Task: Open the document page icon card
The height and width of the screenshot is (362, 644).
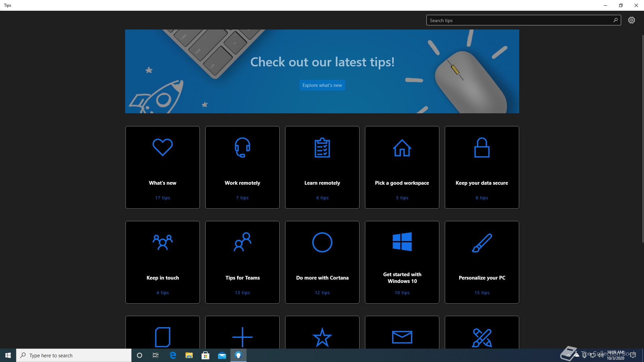Action: tap(163, 337)
